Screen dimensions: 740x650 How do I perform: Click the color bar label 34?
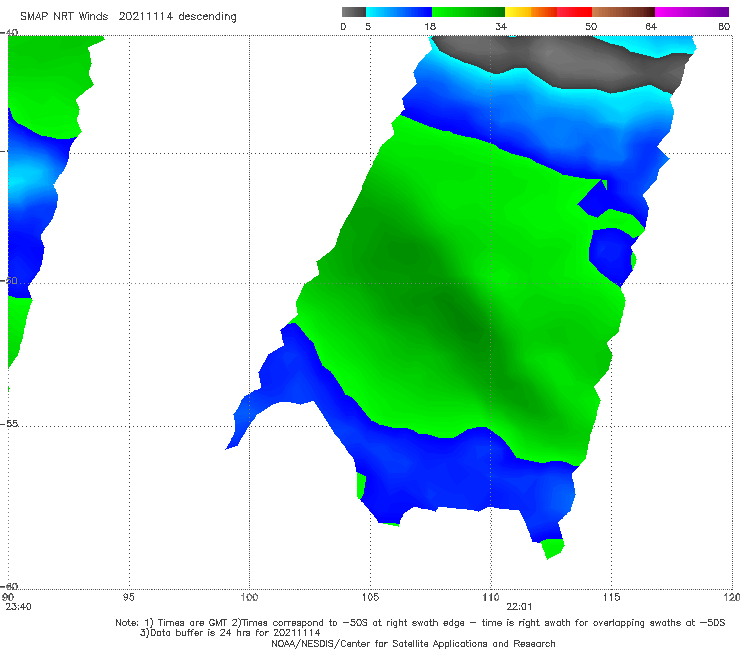[501, 26]
